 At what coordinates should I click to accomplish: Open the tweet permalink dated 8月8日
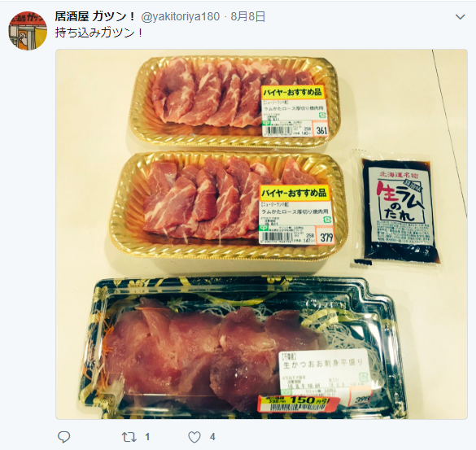[x=248, y=17]
